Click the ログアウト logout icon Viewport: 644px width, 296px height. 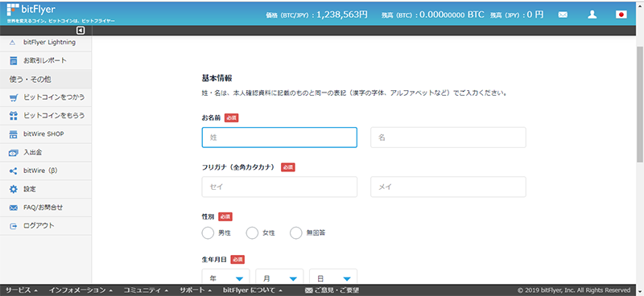pos(14,226)
